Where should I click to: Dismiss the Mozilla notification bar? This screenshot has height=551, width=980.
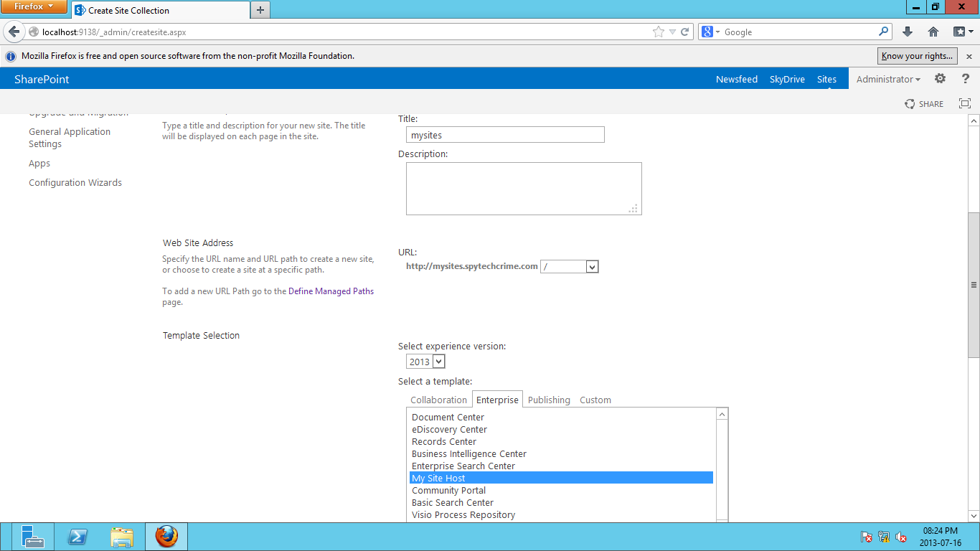pos(969,56)
